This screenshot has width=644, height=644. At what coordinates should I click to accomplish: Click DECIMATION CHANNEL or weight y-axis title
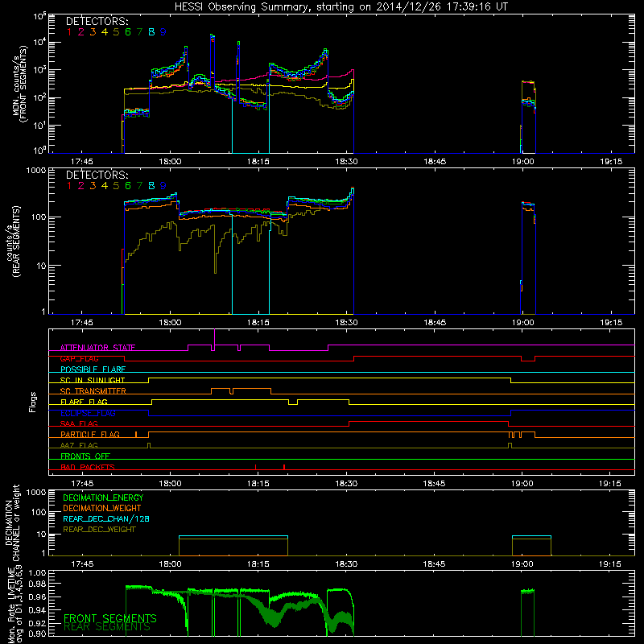(x=12, y=523)
